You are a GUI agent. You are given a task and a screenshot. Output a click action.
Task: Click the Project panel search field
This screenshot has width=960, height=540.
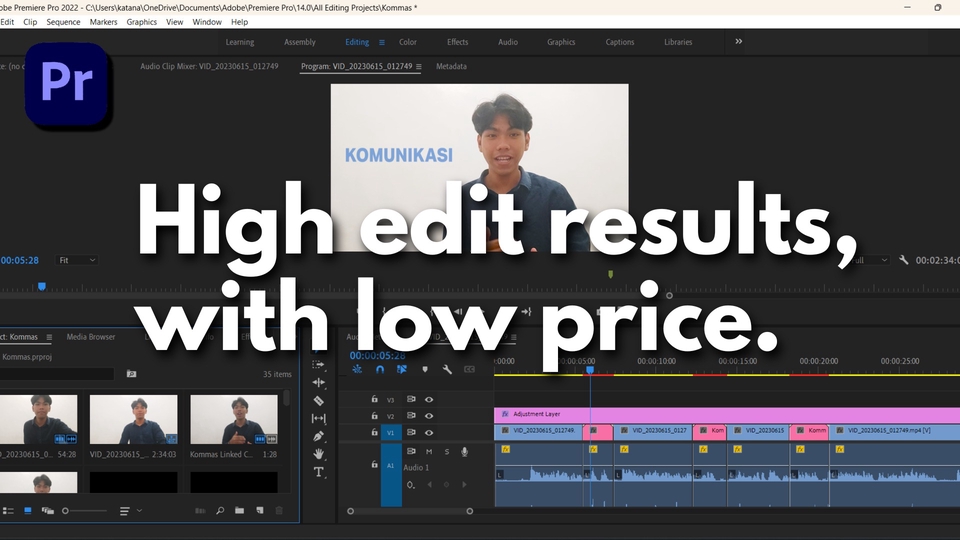pyautogui.click(x=57, y=373)
